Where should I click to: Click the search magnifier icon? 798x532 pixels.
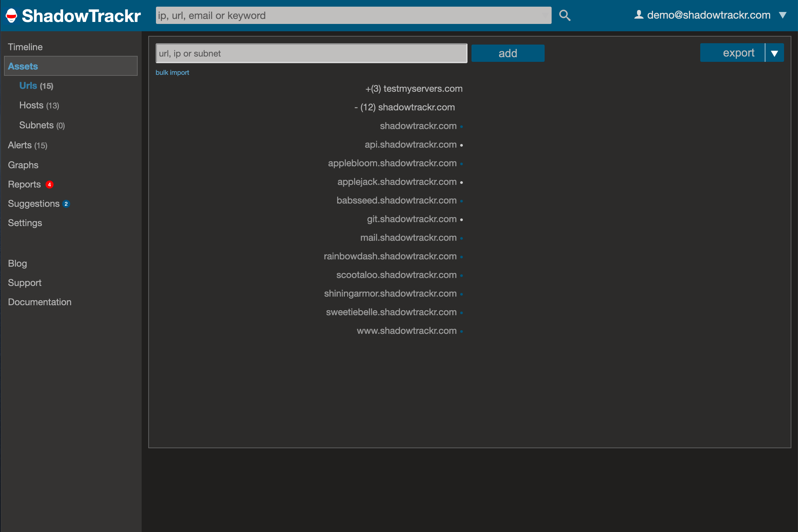[x=564, y=15]
